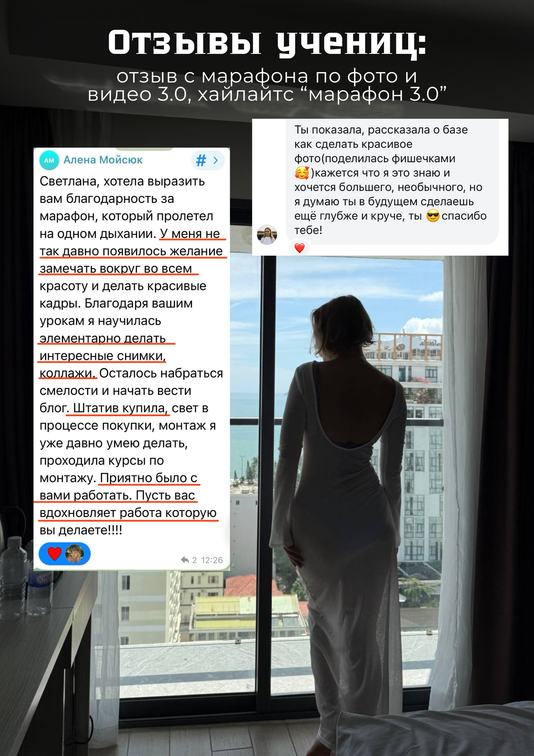The width and height of the screenshot is (534, 756).
Task: Click the heading Отзывы учениц
Action: pos(267,43)
